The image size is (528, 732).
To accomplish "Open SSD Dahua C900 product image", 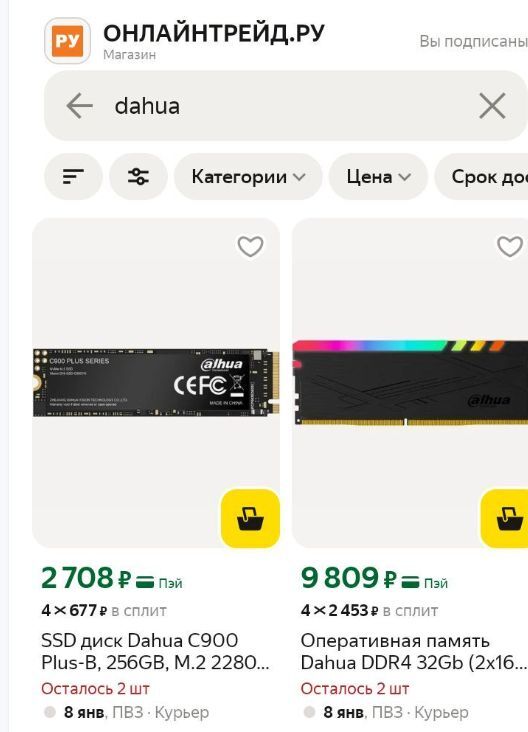I will (x=156, y=383).
